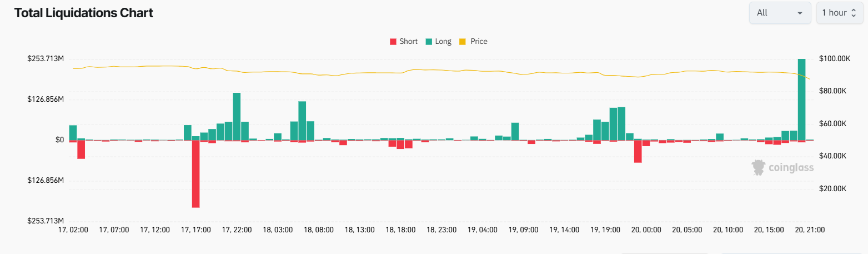The height and width of the screenshot is (254, 868).
Task: Click the "17, 22:00" x-axis label
Action: click(237, 230)
